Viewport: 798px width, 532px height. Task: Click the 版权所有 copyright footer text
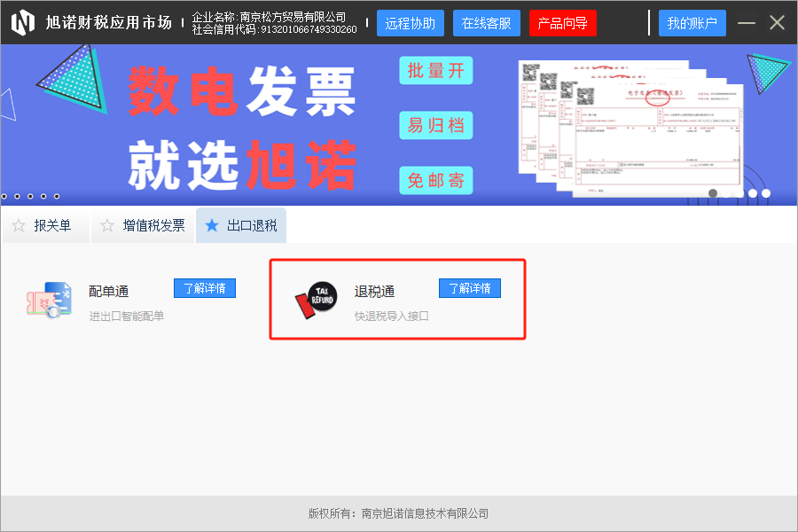pos(398,513)
